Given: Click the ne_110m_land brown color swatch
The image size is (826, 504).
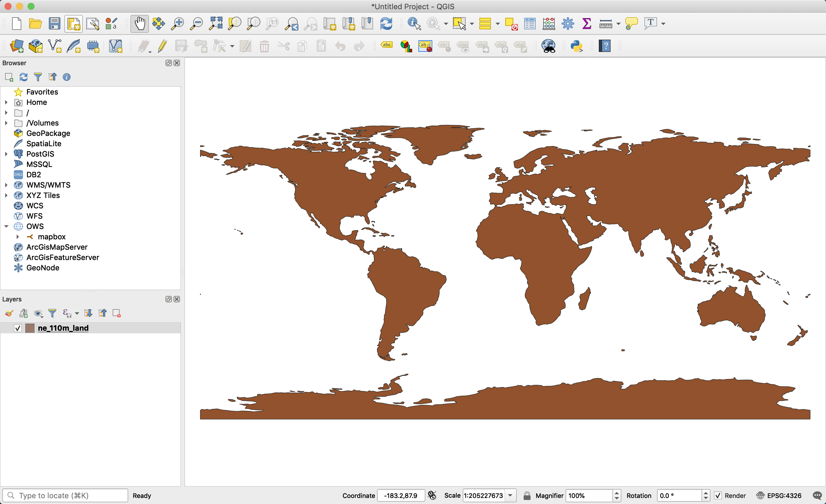Looking at the screenshot, I should (30, 328).
